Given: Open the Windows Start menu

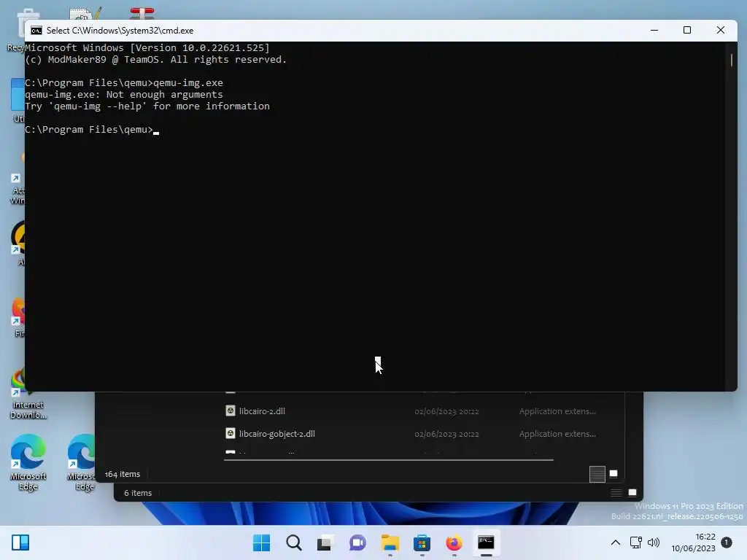Looking at the screenshot, I should [x=262, y=542].
